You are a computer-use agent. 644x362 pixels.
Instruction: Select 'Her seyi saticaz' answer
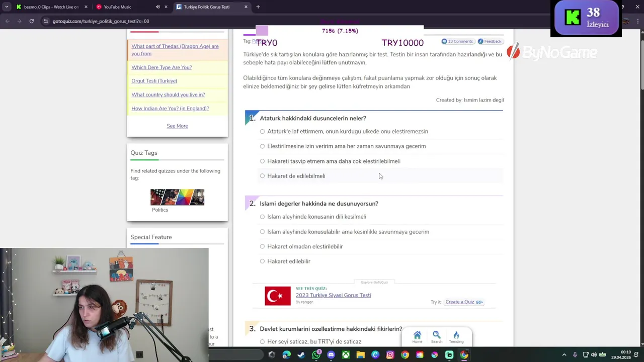(x=262, y=342)
